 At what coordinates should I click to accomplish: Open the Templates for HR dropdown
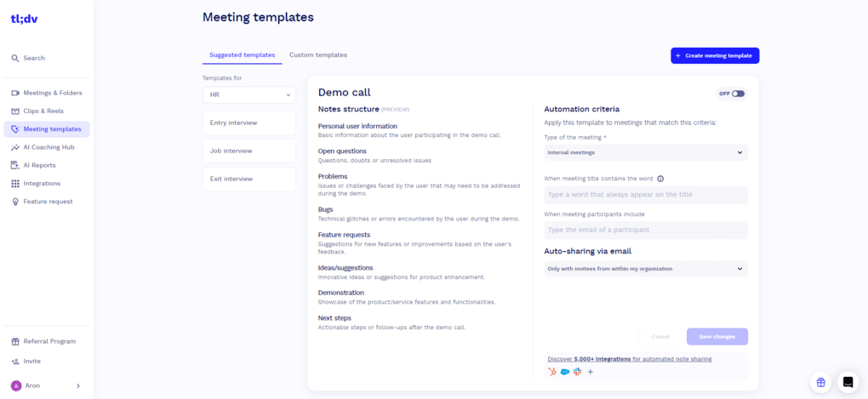[x=249, y=95]
